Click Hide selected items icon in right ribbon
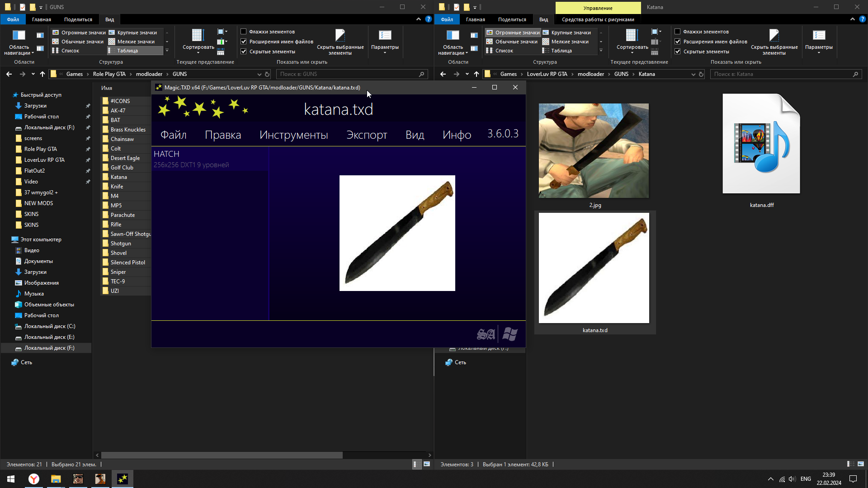 pos(774,36)
